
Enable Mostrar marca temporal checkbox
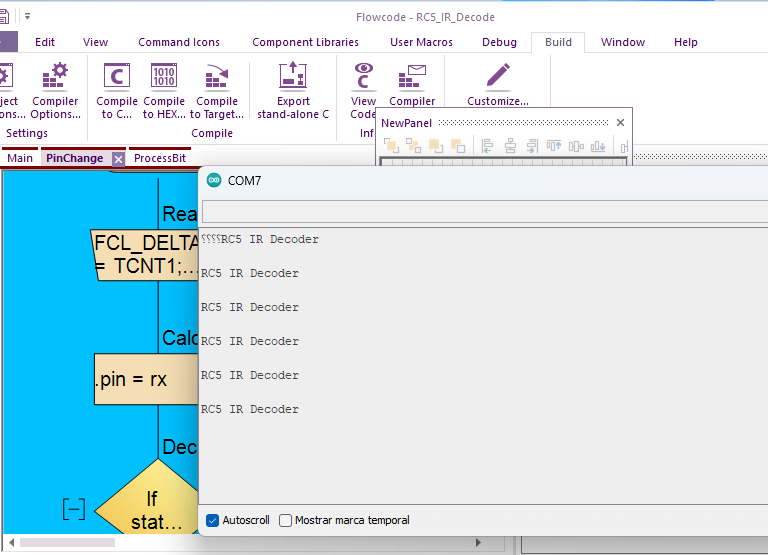[285, 520]
